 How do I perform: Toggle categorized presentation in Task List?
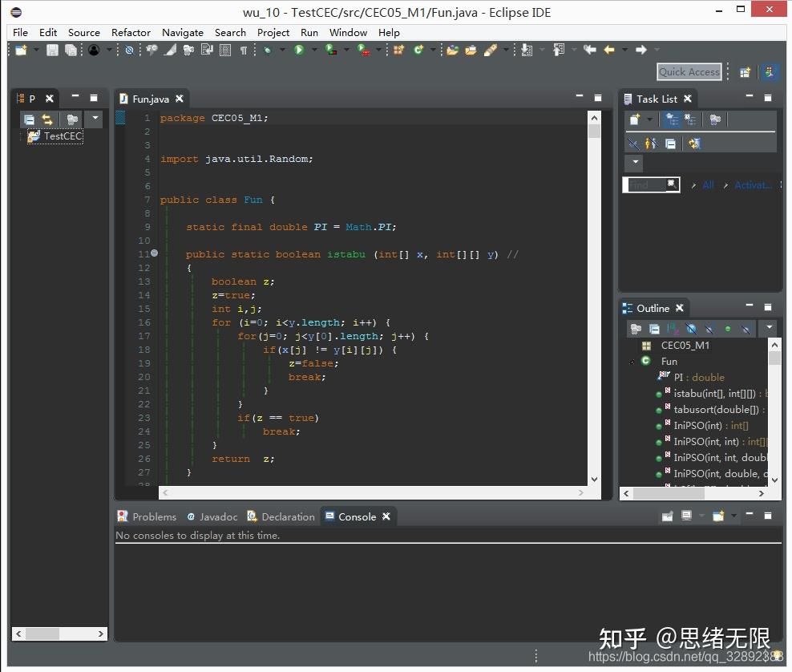click(671, 119)
